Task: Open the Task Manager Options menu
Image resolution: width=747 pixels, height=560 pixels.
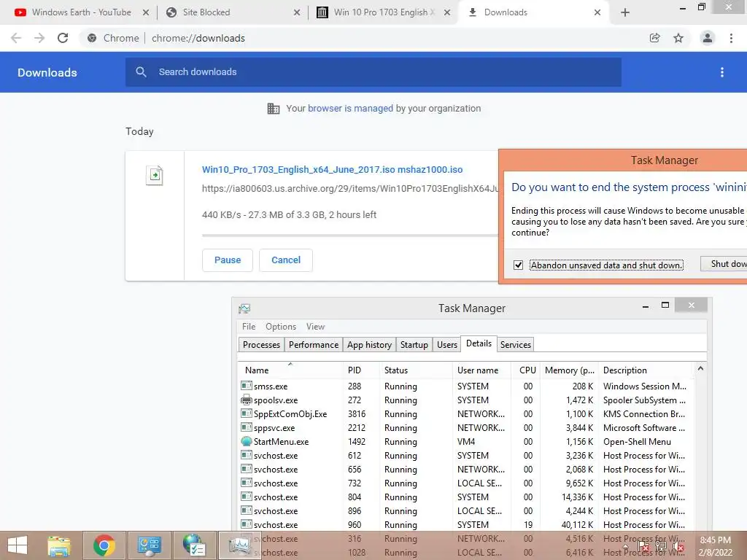Action: coord(281,327)
